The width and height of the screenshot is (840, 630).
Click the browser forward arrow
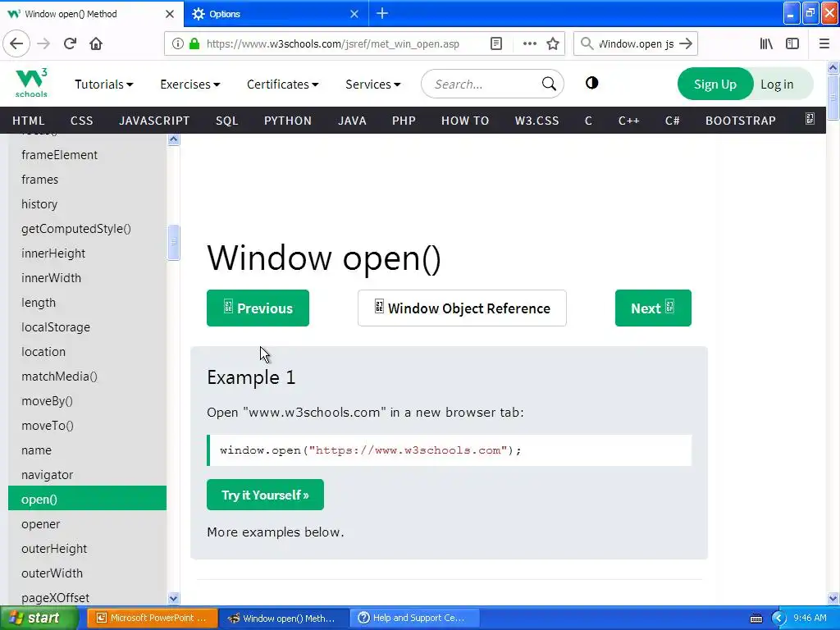43,43
